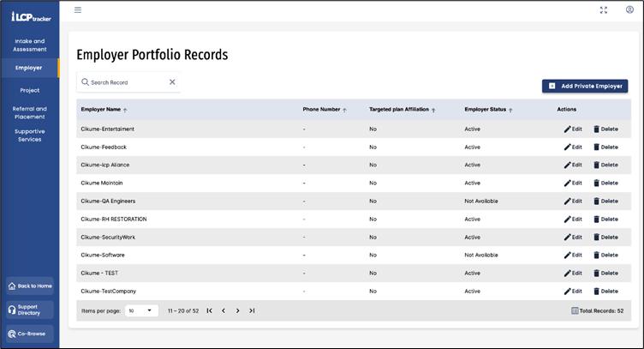Open the items per page dropdown
This screenshot has height=349, width=644.
pyautogui.click(x=141, y=310)
